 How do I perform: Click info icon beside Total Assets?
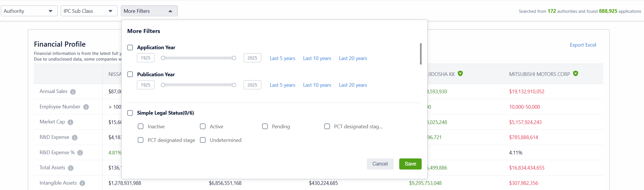pos(71,168)
